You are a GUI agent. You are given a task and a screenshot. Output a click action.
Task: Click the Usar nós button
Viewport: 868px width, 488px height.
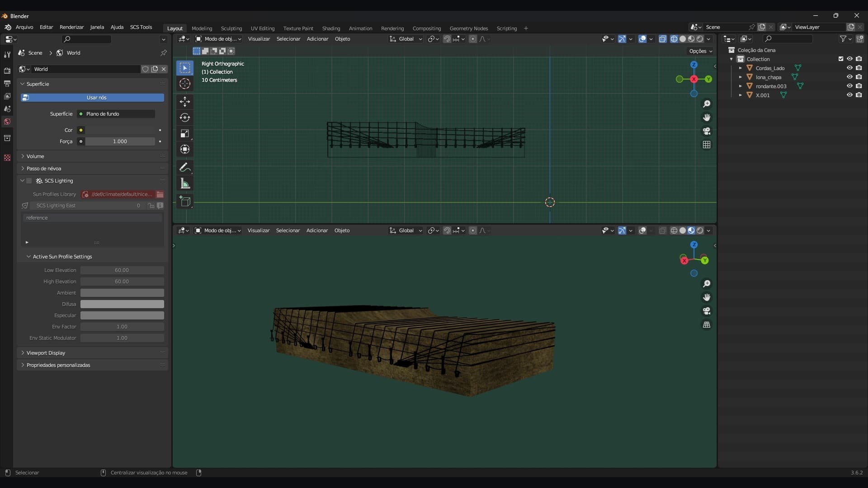[x=92, y=98]
